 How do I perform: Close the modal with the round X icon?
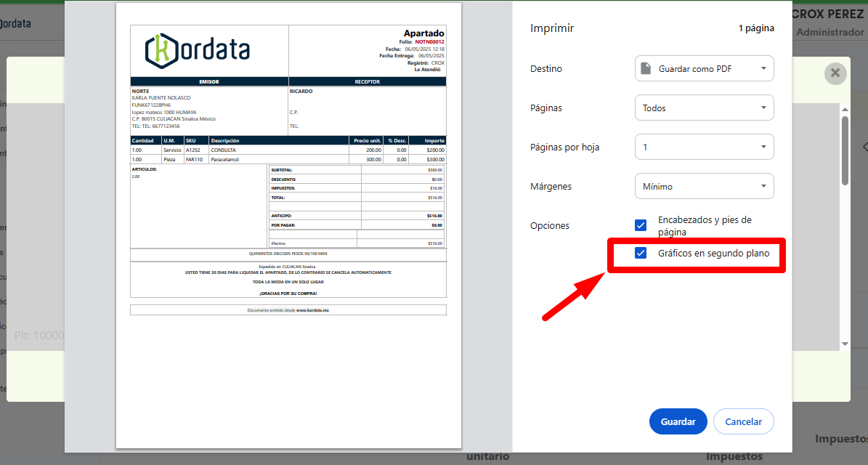pos(835,73)
